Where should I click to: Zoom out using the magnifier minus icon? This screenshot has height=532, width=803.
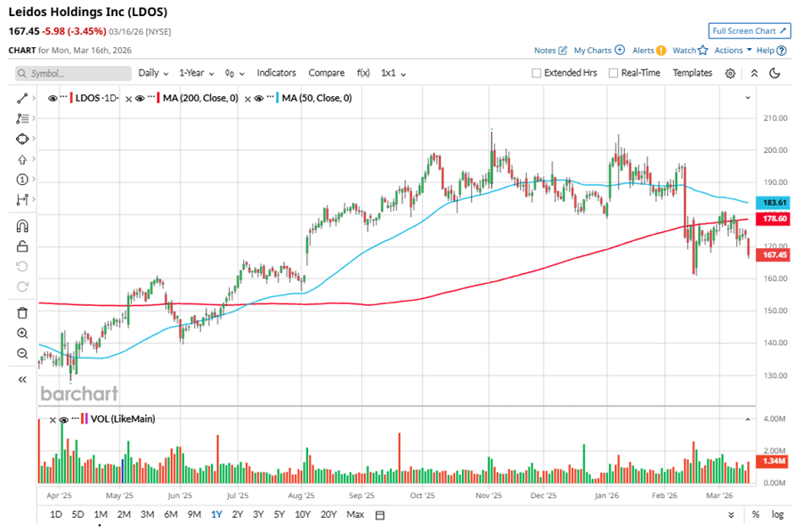point(22,353)
